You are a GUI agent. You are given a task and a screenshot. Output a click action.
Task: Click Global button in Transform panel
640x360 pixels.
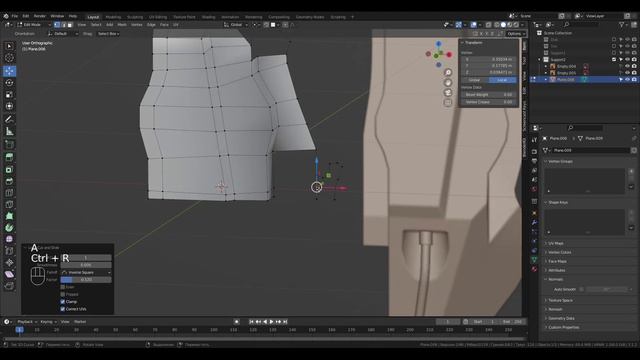(474, 80)
